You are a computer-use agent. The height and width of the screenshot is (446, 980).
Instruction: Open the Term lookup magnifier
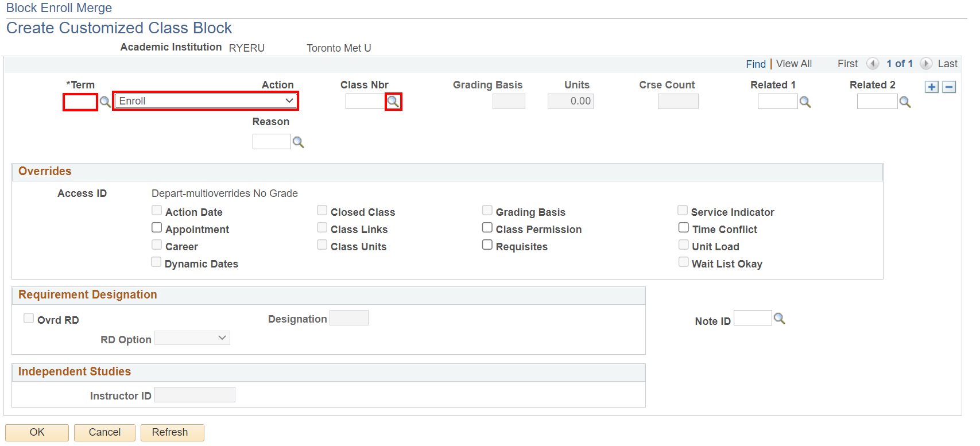point(105,102)
